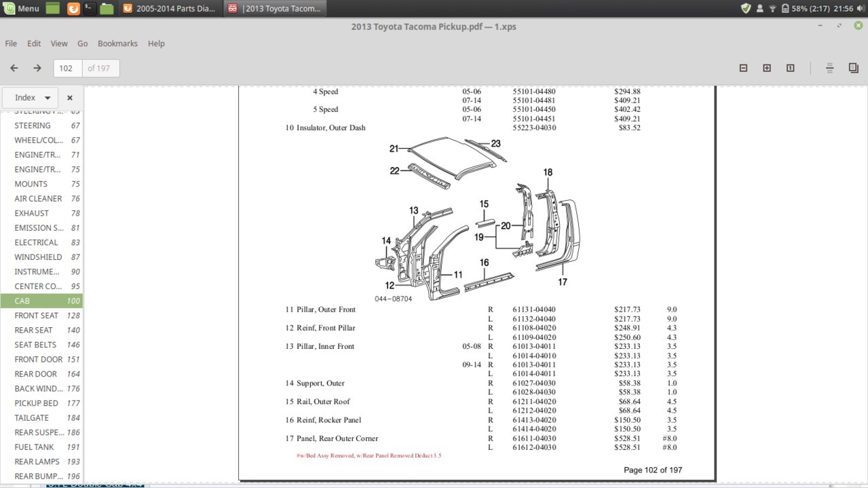Go to the previous page with the back arrow
The image size is (868, 488).
[14, 68]
